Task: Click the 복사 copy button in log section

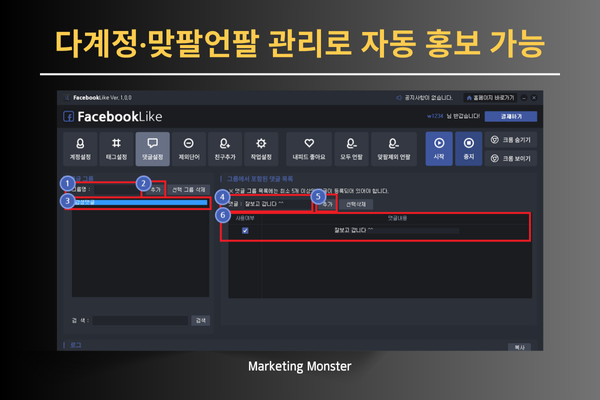Action: tap(519, 347)
